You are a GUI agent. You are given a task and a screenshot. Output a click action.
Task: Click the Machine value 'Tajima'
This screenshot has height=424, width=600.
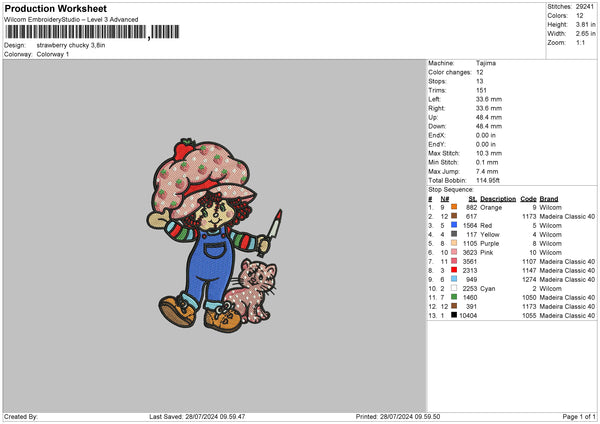pyautogui.click(x=486, y=63)
